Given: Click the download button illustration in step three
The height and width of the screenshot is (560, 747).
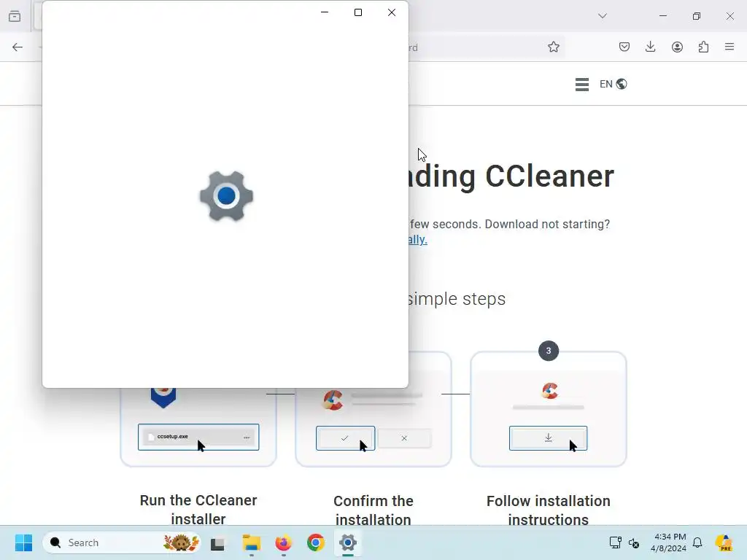Looking at the screenshot, I should tap(549, 438).
